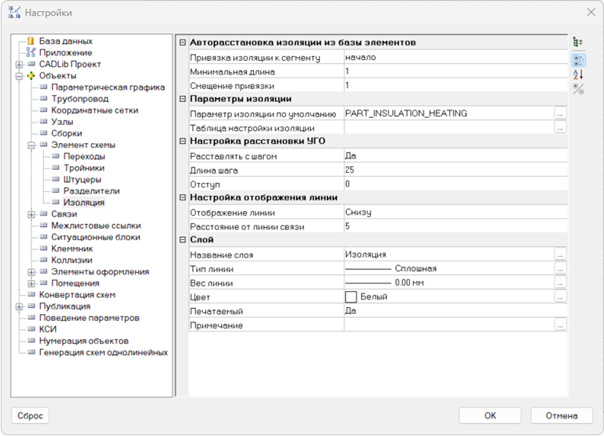604x436 pixels.
Task: Click the Расставлять с шагом value Да
Action: pyautogui.click(x=351, y=156)
